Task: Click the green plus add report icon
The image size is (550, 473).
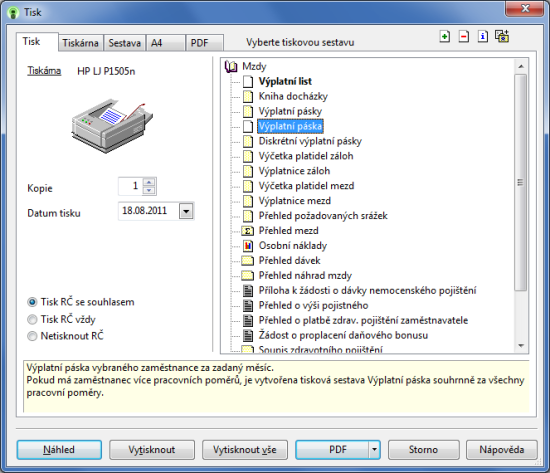Action: coord(445,36)
